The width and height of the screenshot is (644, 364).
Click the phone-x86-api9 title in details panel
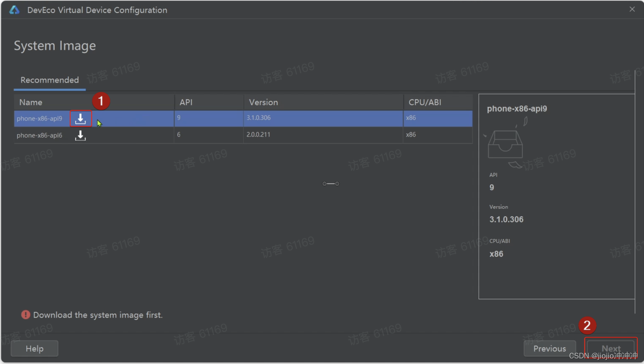pos(517,108)
